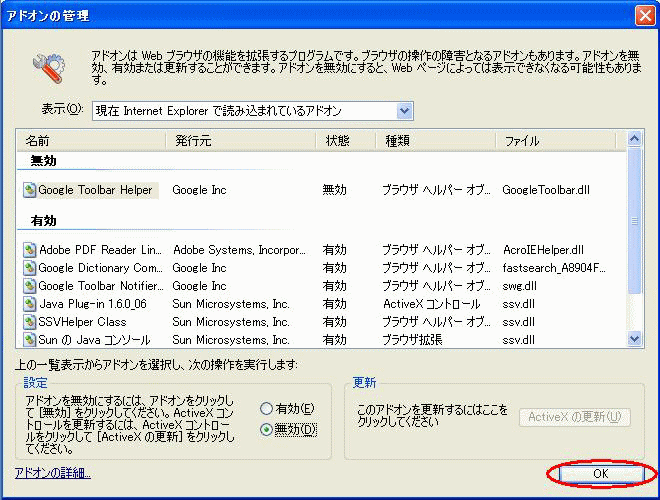
Task: Sort list by 名前 column header
Action: tap(91, 141)
